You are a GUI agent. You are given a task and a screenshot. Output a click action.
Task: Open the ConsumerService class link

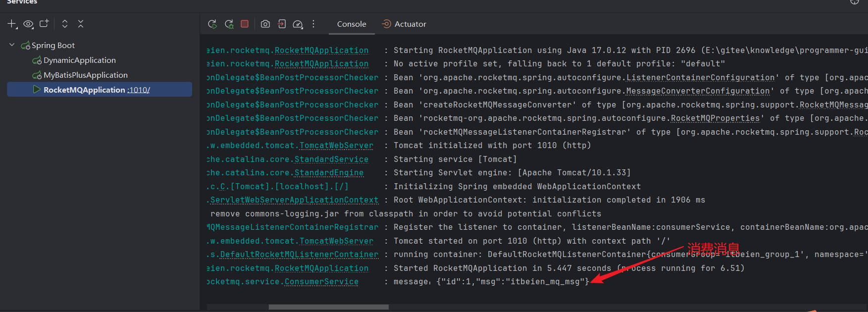pyautogui.click(x=321, y=282)
